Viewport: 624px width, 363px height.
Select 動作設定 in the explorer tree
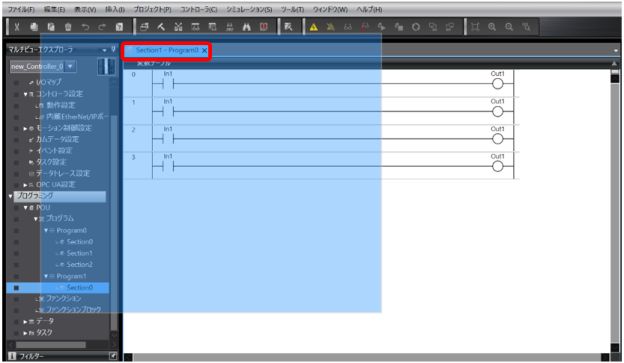(60, 105)
